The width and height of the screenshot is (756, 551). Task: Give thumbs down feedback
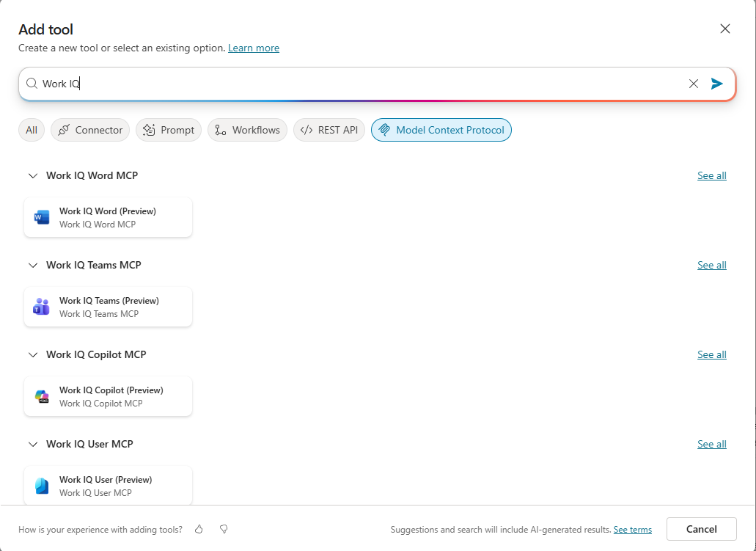coord(224,529)
